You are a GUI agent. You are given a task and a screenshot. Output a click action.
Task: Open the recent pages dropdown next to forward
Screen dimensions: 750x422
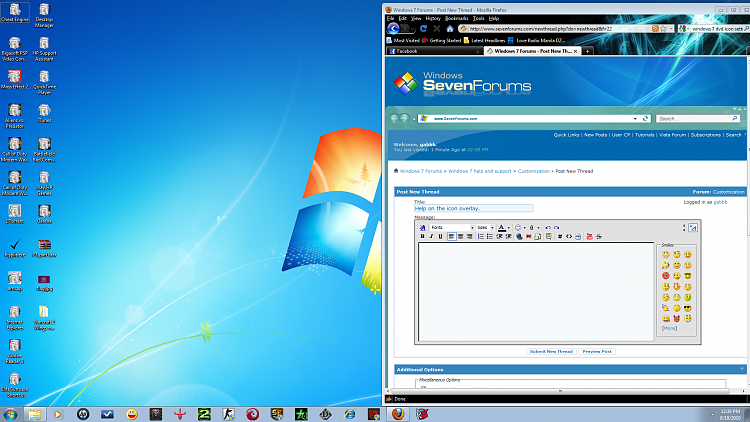(x=413, y=29)
